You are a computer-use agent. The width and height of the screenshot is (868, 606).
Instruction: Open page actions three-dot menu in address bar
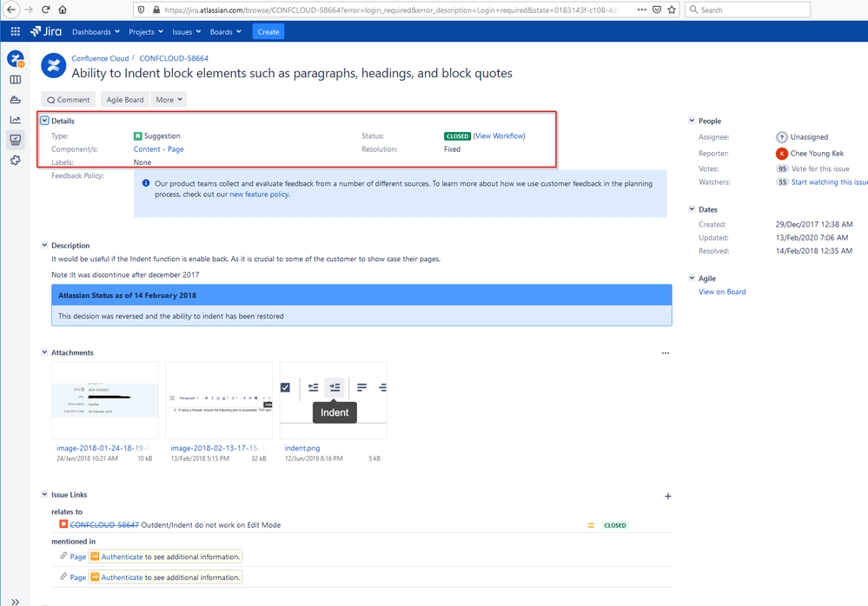[x=641, y=10]
